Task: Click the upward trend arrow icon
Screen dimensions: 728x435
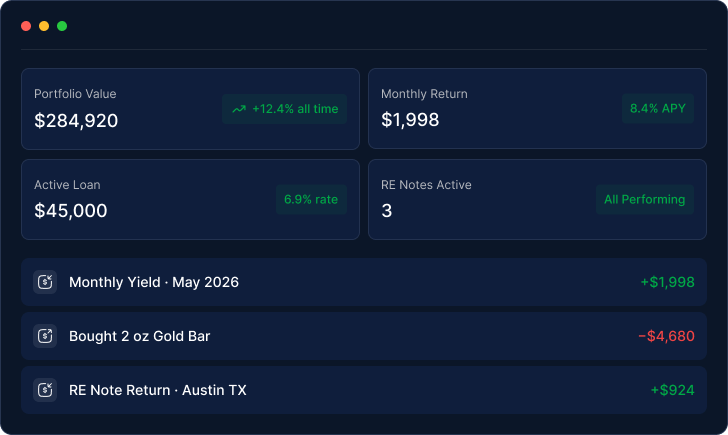Action: pos(239,109)
